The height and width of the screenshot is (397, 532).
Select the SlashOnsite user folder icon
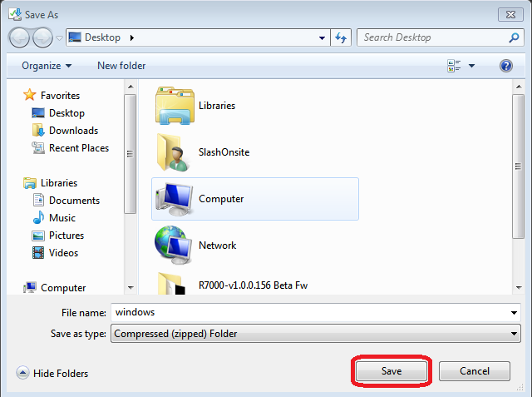click(174, 152)
